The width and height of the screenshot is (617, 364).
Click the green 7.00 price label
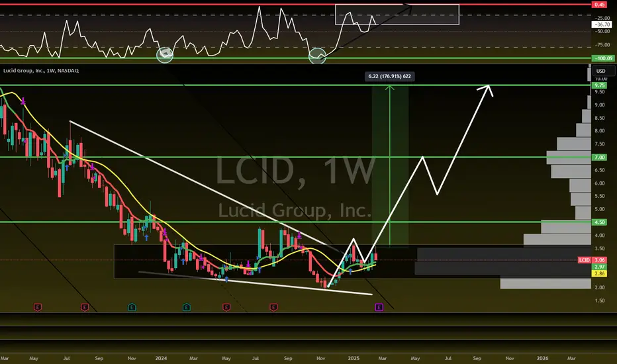point(600,158)
